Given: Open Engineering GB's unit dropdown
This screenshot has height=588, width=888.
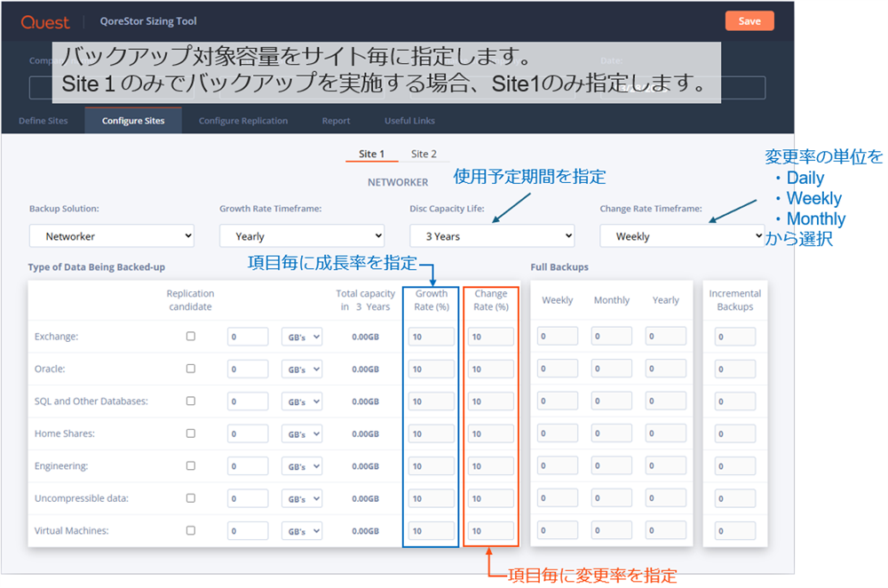Looking at the screenshot, I should pos(302,465).
